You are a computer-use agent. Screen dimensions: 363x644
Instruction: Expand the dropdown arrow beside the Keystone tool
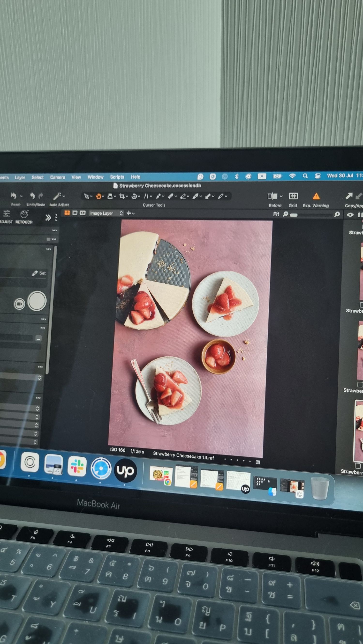coord(151,197)
